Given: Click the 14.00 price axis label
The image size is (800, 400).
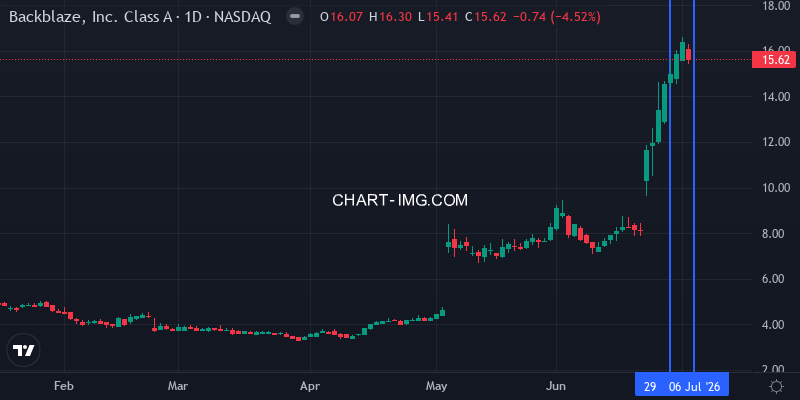Looking at the screenshot, I should coord(776,96).
